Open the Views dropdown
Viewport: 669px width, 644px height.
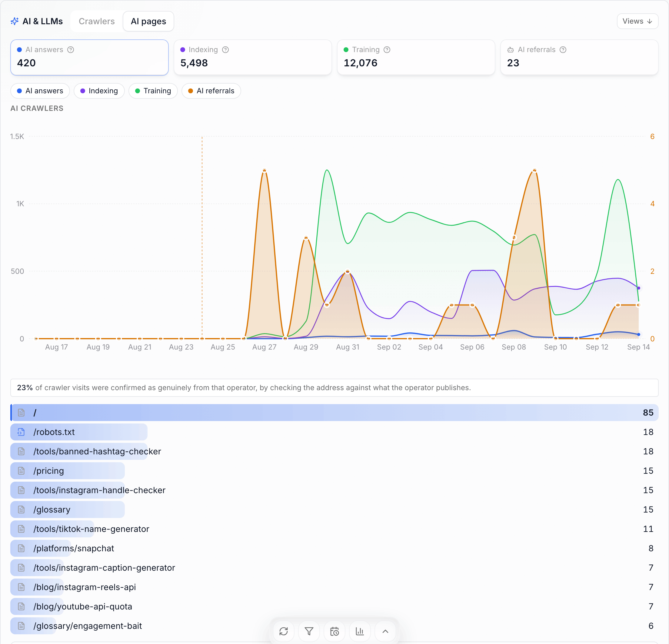click(637, 21)
